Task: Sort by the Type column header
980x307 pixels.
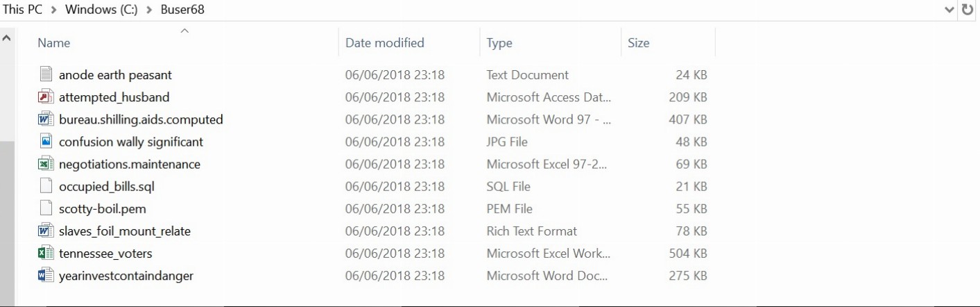Action: (x=550, y=42)
